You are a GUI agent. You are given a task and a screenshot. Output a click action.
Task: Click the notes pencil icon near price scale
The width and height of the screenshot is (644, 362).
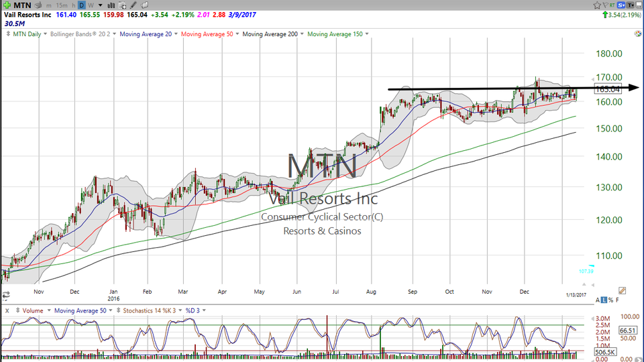[623, 290]
